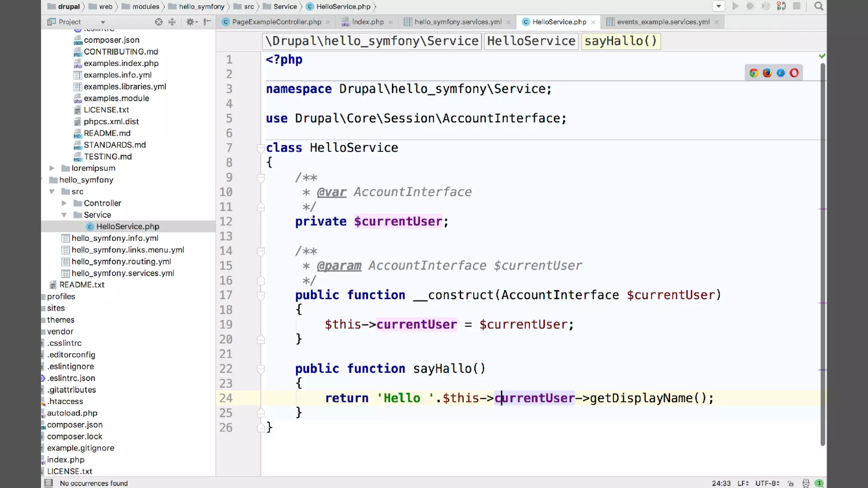Click the Debug bug icon

750,6
